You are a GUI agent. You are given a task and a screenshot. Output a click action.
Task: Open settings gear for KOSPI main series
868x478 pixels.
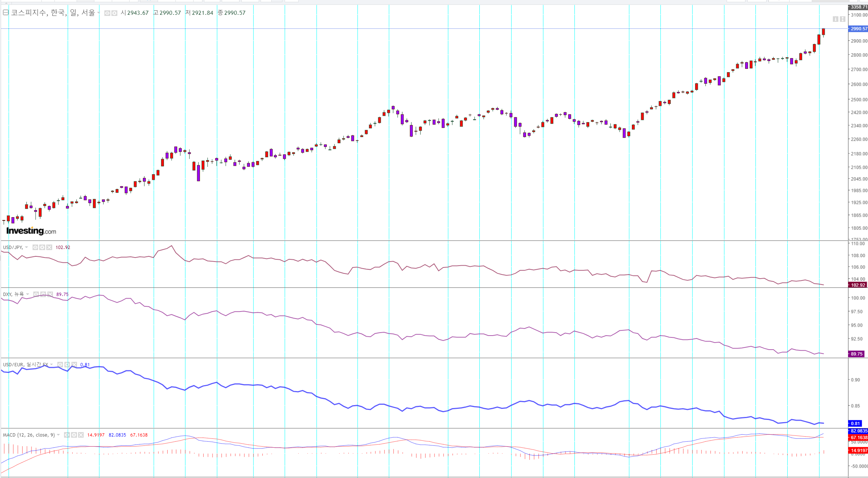point(114,13)
